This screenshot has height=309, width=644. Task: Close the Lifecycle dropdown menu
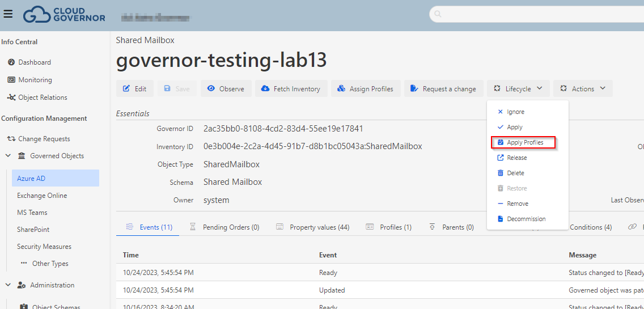click(x=518, y=88)
